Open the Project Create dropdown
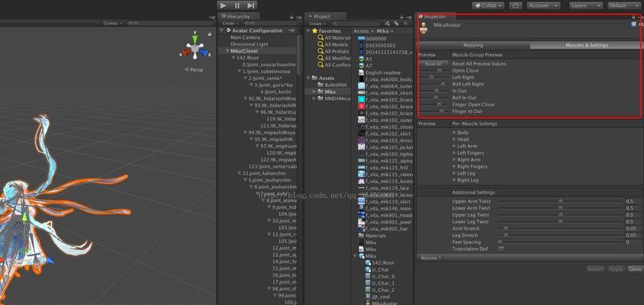This screenshot has width=644, height=305. 316,24
